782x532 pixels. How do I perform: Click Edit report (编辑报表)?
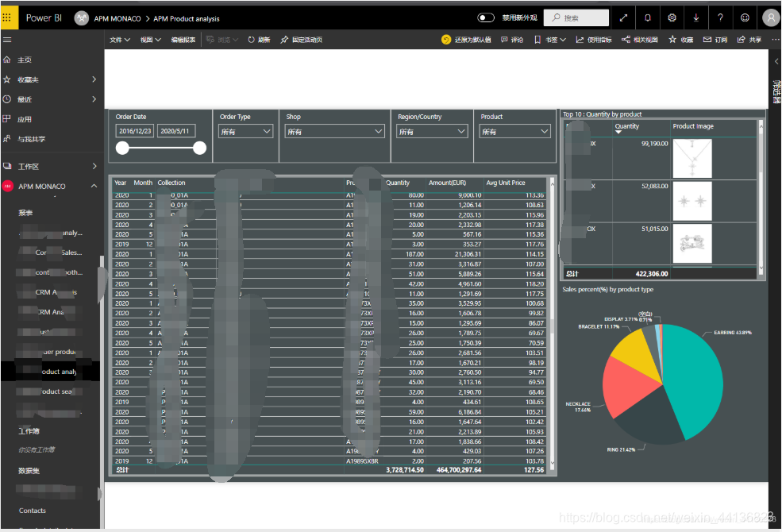pyautogui.click(x=183, y=40)
